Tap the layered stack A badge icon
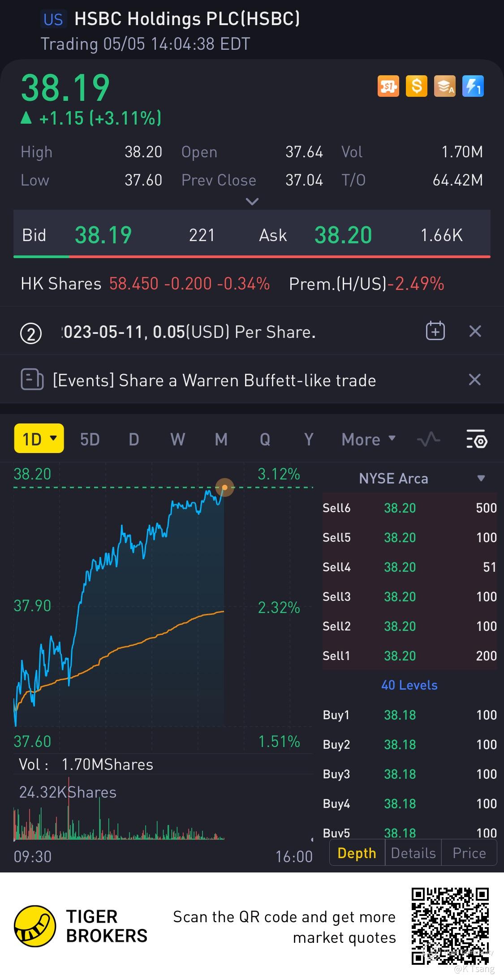 click(x=444, y=86)
